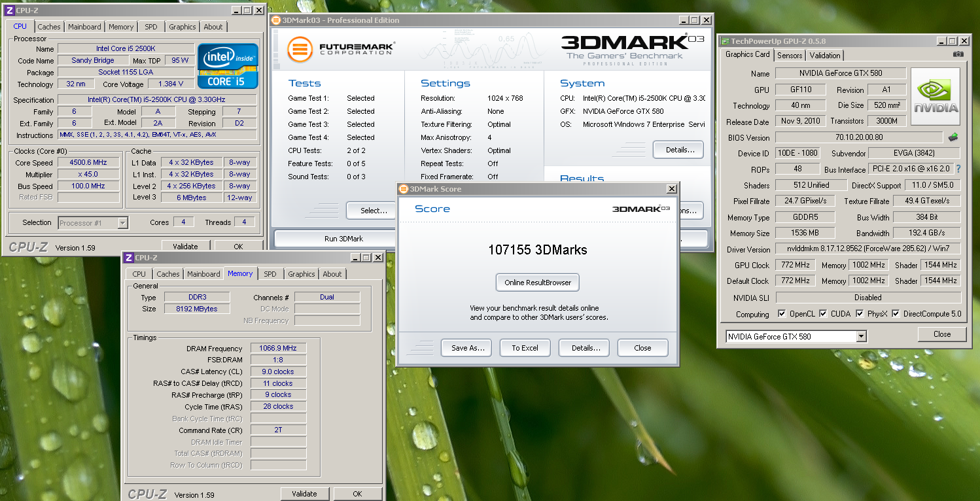
Task: Click the '1536 MB' Memory Size in GPU-Z
Action: click(805, 233)
